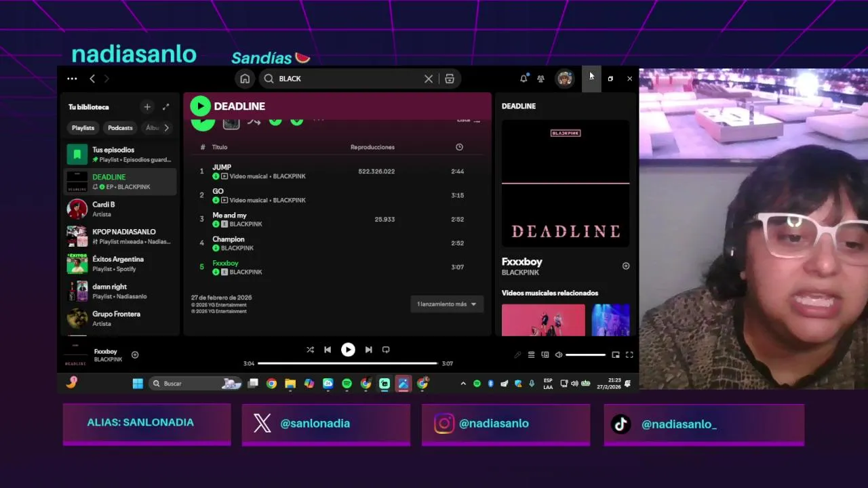Open BLACKPINK artist link in the right panel

coord(520,272)
